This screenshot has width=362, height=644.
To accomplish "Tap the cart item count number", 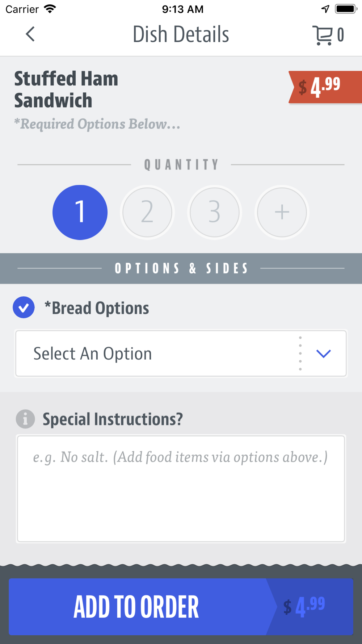I will click(x=340, y=35).
